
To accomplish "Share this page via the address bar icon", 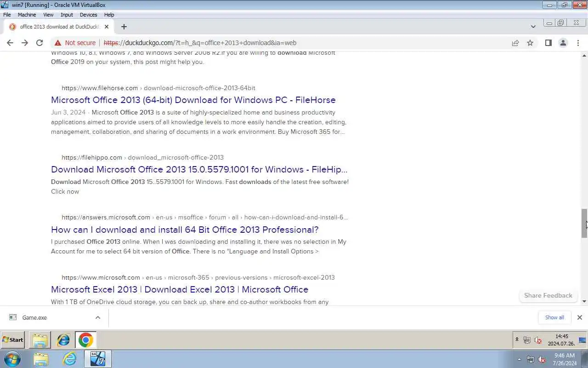I will point(515,43).
